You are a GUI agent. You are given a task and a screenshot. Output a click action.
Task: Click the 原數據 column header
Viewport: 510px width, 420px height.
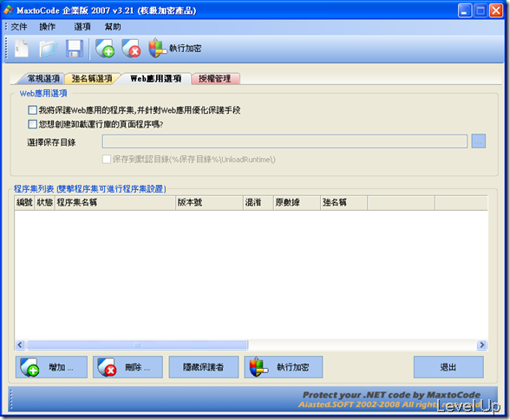(297, 203)
